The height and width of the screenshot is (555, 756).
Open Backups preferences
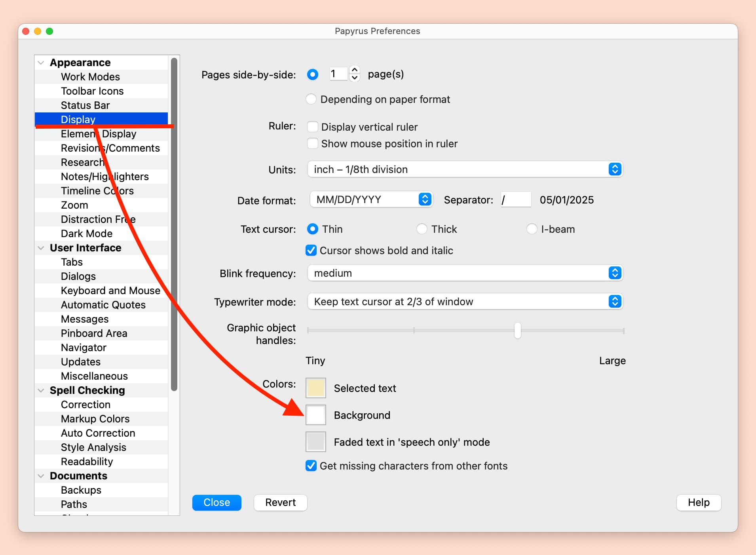coord(101,490)
